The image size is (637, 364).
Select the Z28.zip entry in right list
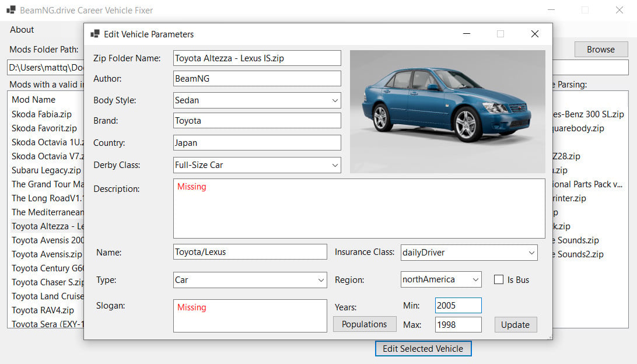pyautogui.click(x=566, y=156)
